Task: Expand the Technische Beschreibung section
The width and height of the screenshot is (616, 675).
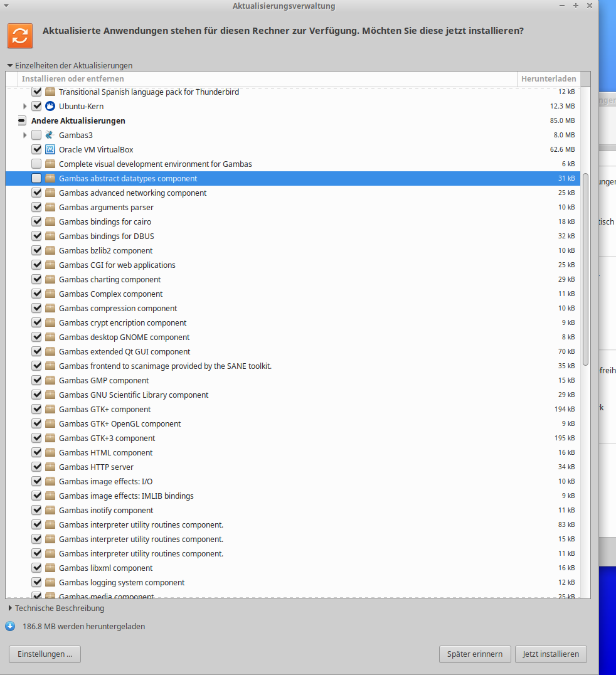Action: point(11,608)
